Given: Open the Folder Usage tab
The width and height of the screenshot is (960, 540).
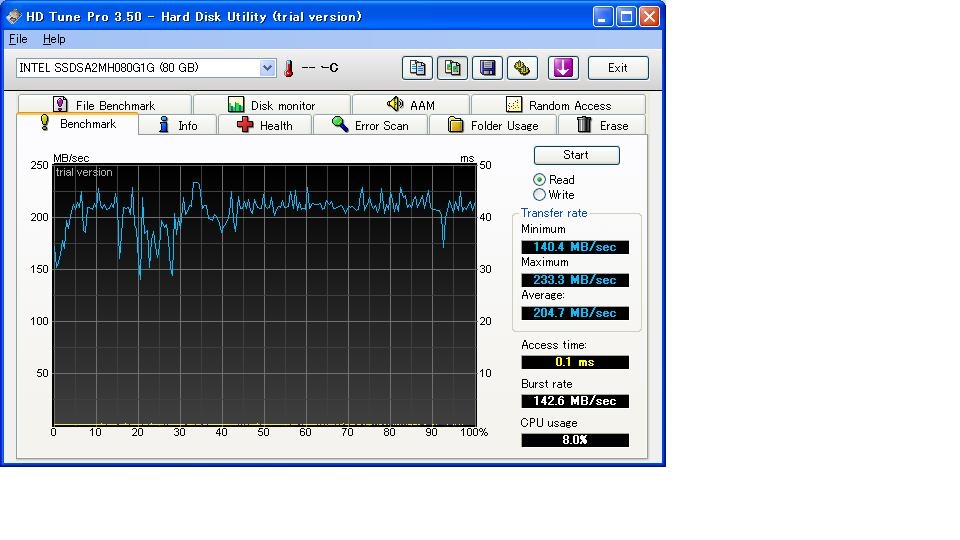Looking at the screenshot, I should click(x=493, y=125).
